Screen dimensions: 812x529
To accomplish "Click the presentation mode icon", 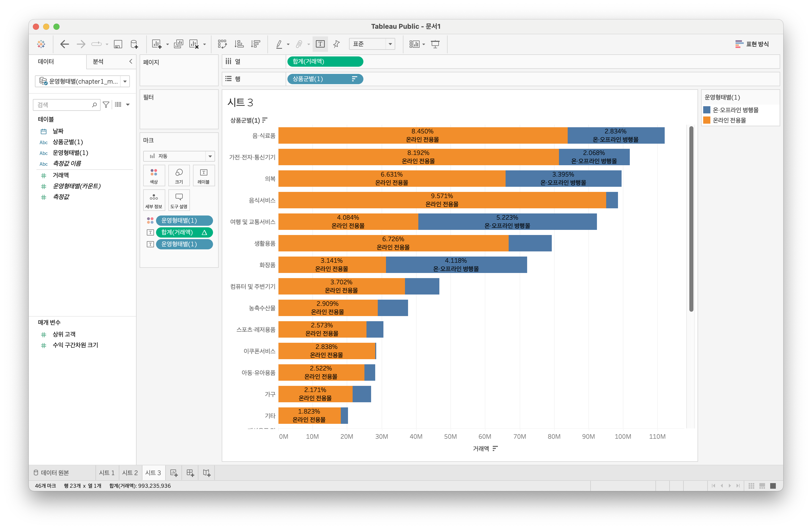I will click(435, 44).
